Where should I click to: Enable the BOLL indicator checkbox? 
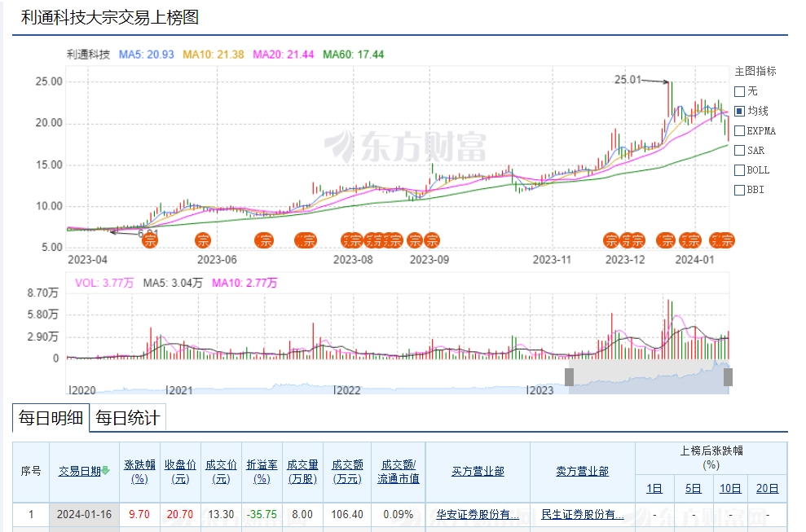pyautogui.click(x=740, y=170)
